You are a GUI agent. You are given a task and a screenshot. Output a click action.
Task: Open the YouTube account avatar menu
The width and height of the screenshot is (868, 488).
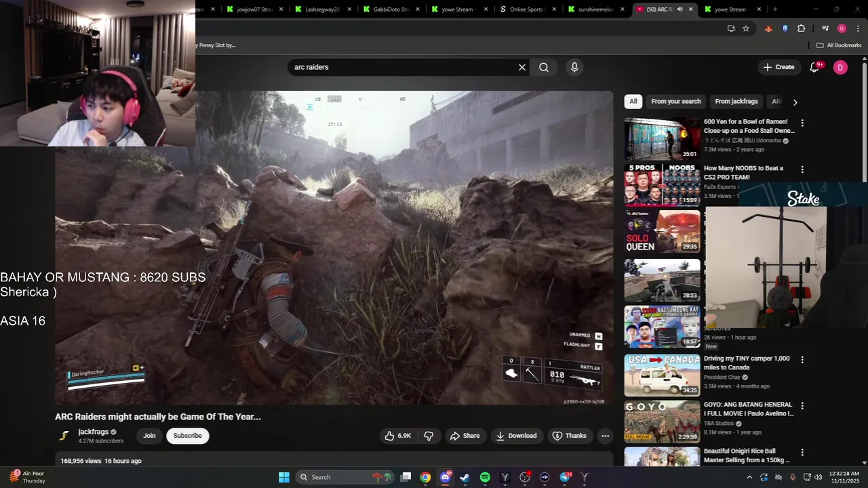(x=840, y=67)
